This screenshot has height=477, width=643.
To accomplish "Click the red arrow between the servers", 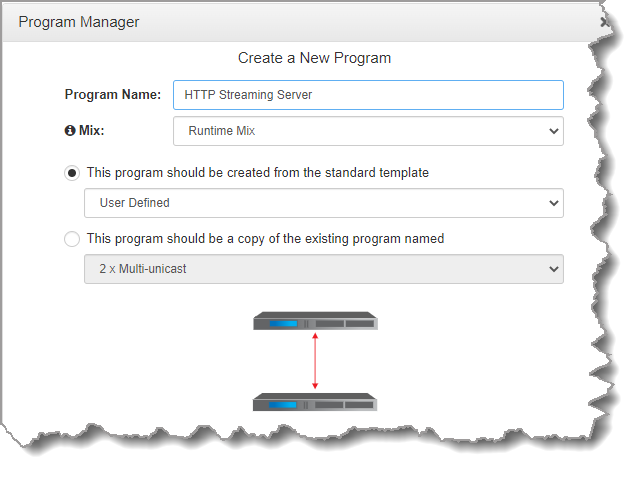I will tap(315, 361).
